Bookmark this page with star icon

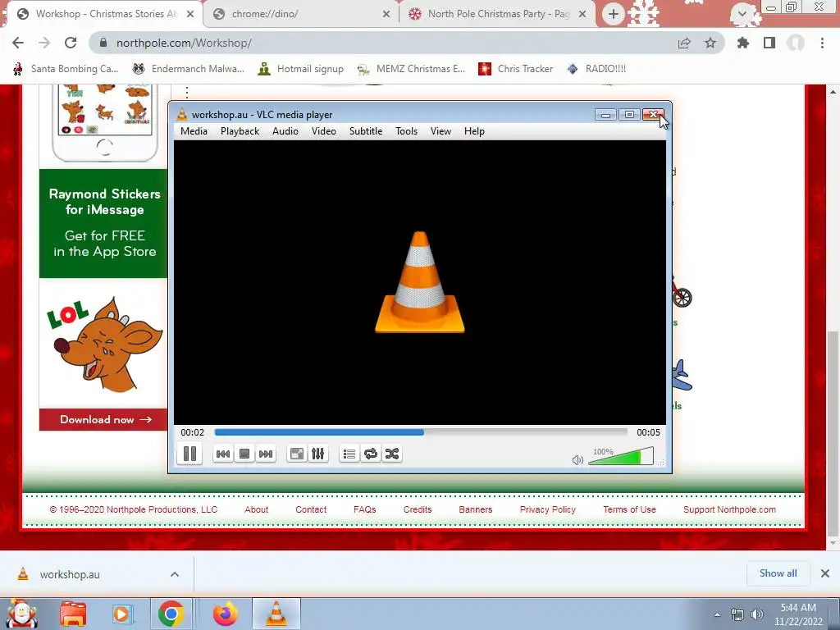click(x=710, y=43)
